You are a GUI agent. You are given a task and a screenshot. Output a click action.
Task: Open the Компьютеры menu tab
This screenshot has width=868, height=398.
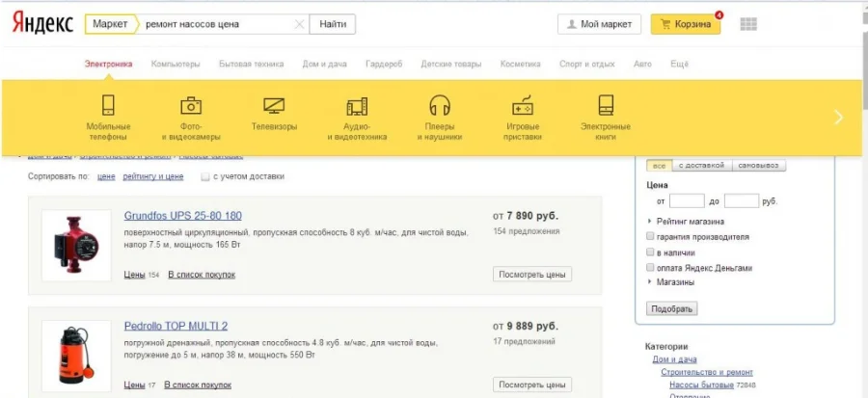coord(176,65)
